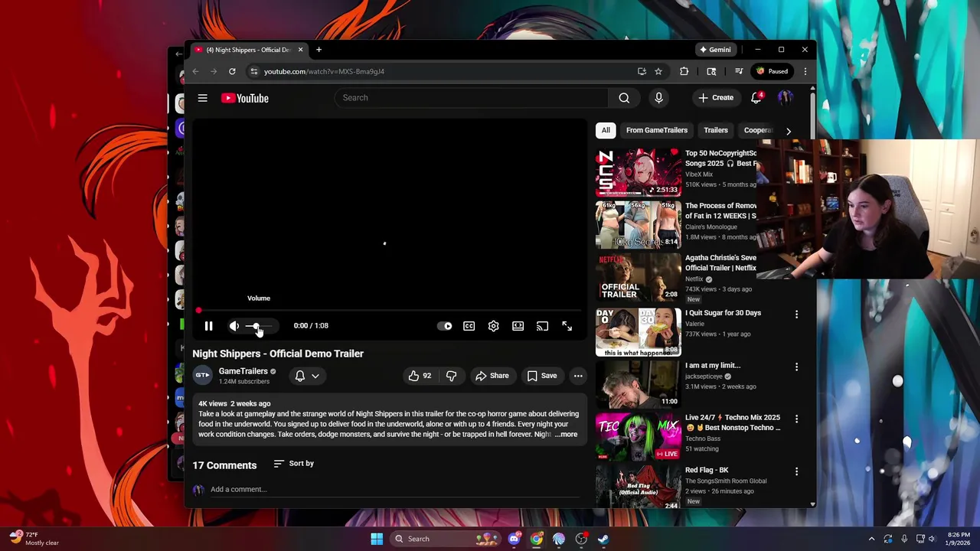Enter full screen mode
The image size is (980, 551).
(567, 326)
